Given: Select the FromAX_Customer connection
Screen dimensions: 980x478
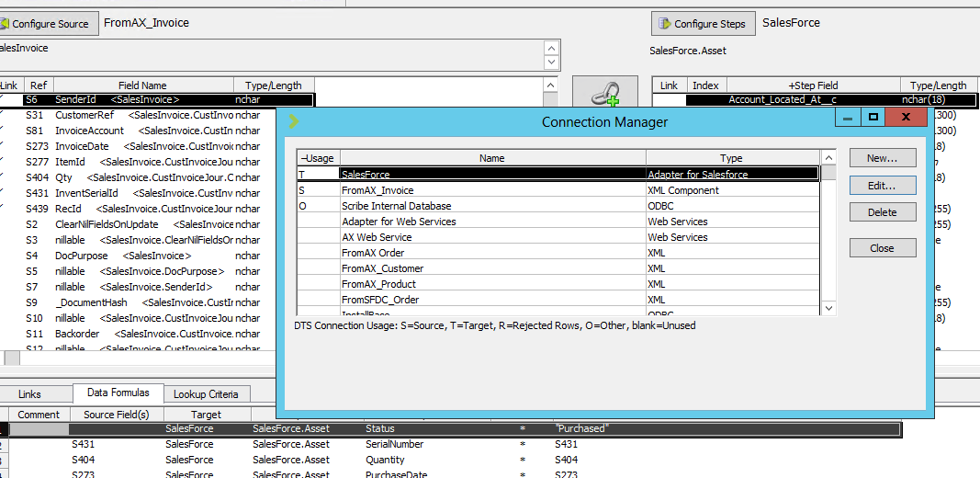Looking at the screenshot, I should pos(558,268).
